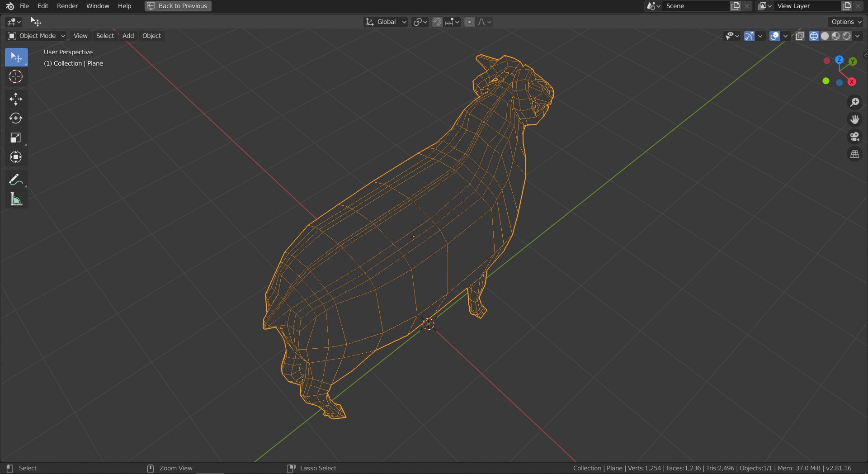
Task: Click the Pan view hand gizmo
Action: (854, 119)
